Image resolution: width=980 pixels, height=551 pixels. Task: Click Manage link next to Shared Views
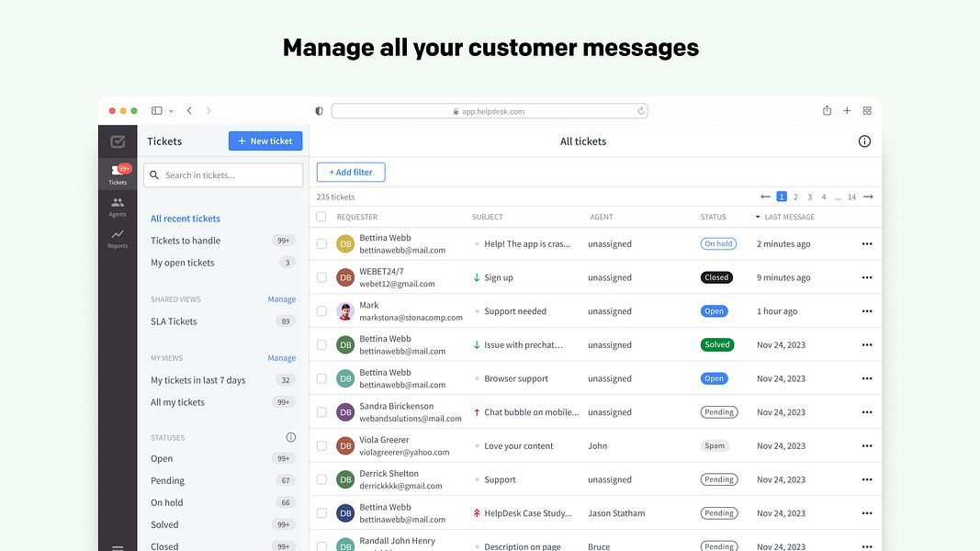(x=281, y=298)
